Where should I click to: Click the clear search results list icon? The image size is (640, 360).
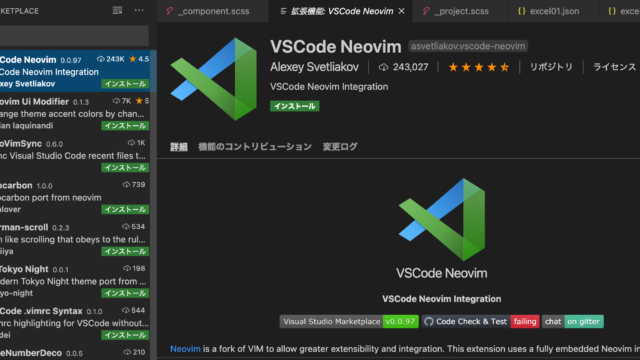pos(118,11)
